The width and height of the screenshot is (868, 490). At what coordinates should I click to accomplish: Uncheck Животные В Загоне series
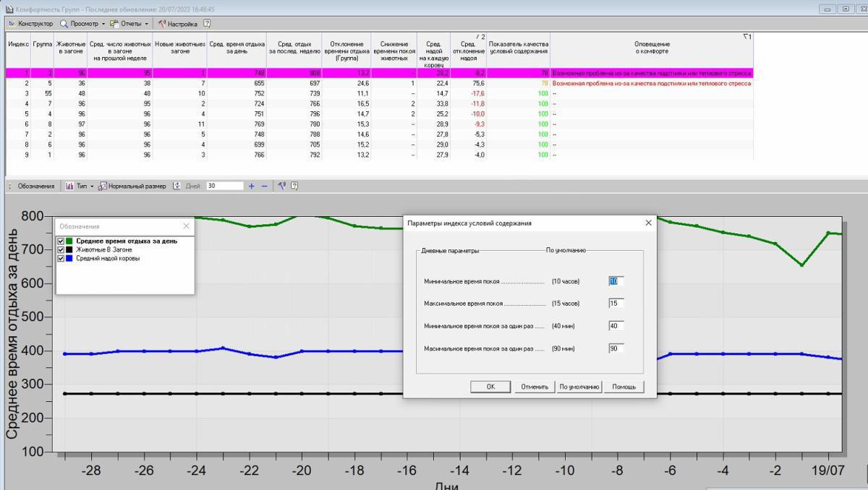coord(61,249)
